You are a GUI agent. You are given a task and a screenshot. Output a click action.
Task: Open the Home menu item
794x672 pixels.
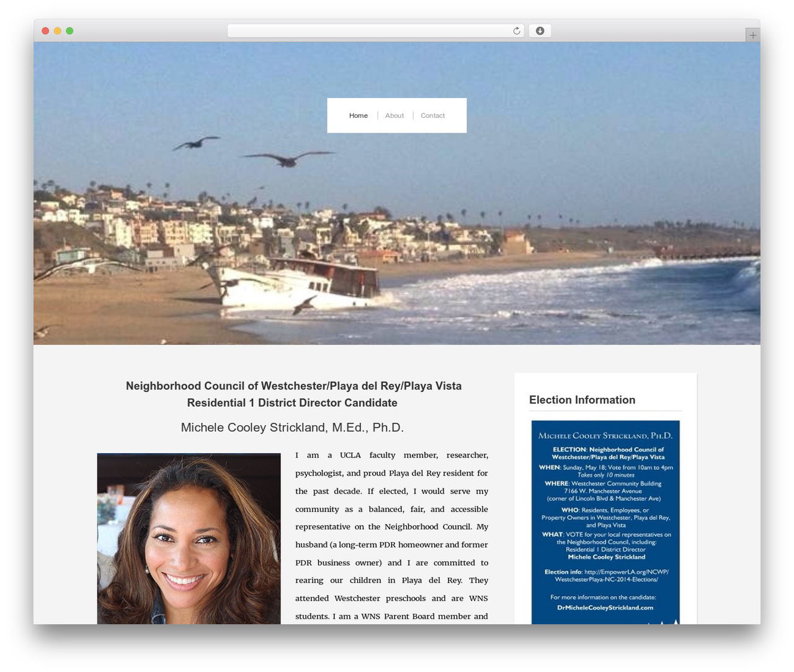[x=359, y=116]
